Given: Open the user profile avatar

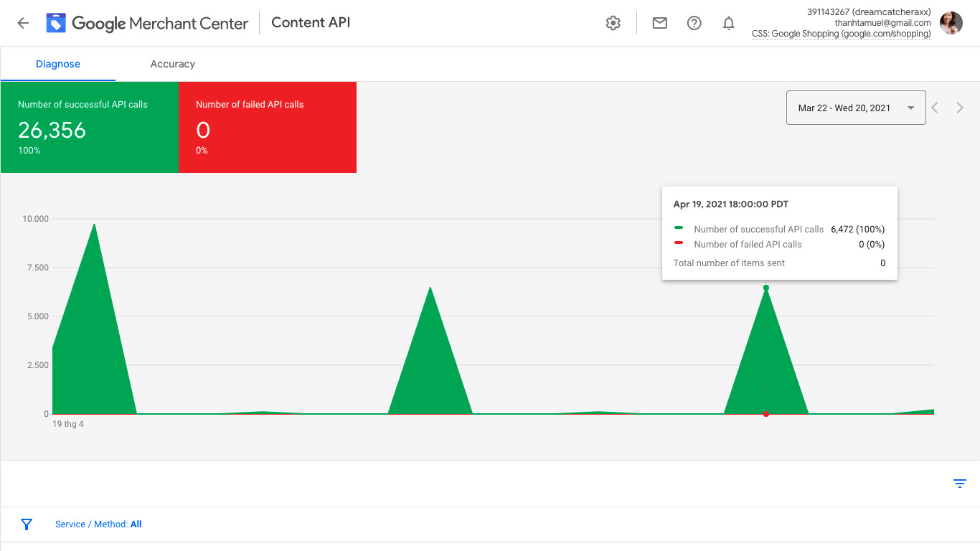Looking at the screenshot, I should tap(951, 23).
